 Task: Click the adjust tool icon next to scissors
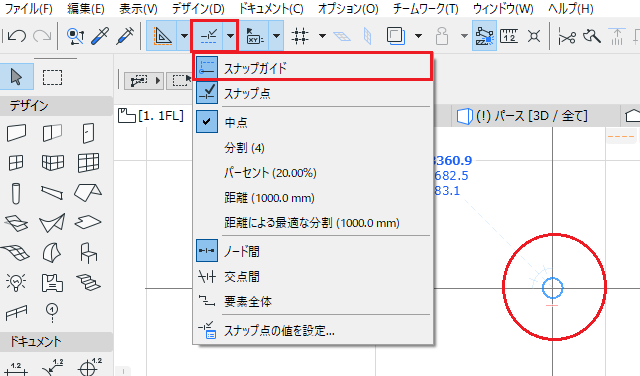point(591,36)
